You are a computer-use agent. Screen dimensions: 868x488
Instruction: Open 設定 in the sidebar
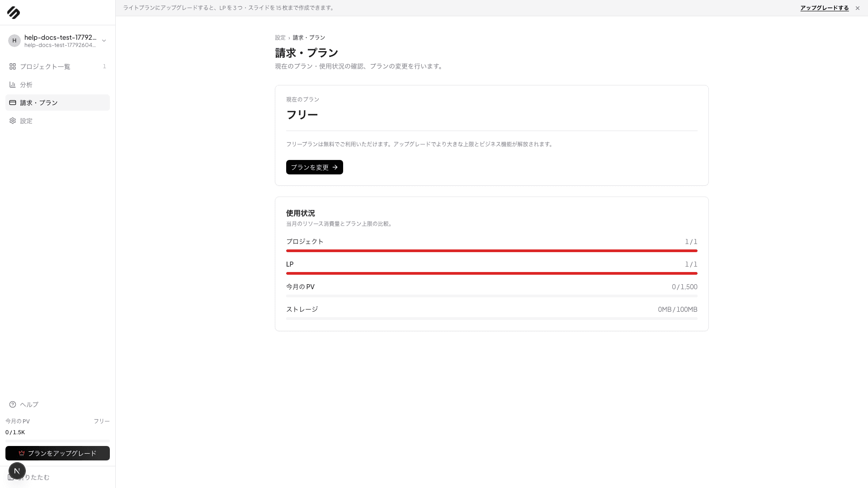point(57,121)
